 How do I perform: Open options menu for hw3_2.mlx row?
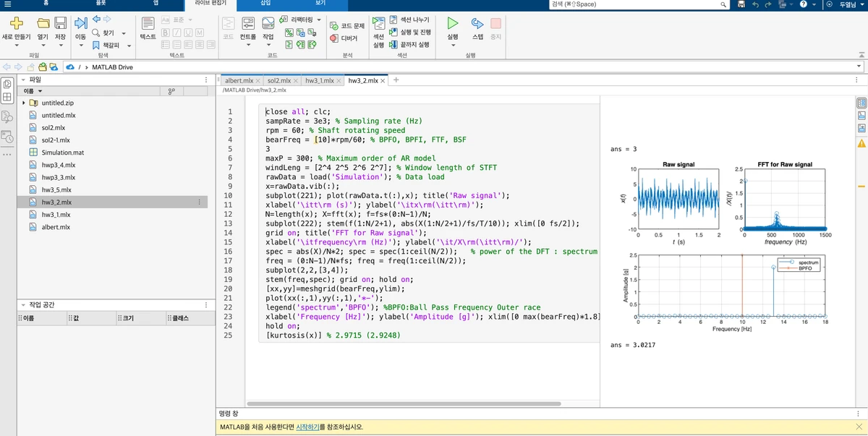tap(199, 202)
